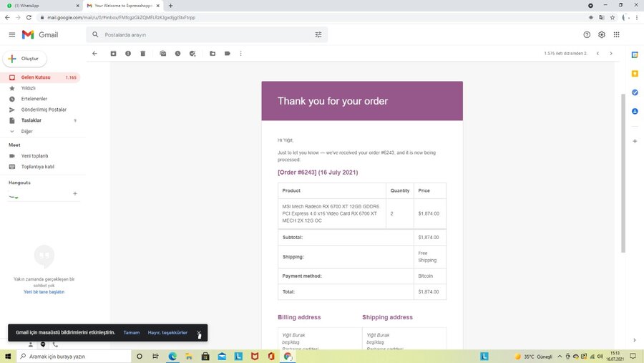The width and height of the screenshot is (644, 363).
Task: Open Hangouts conversations tab icon
Action: pos(43,344)
